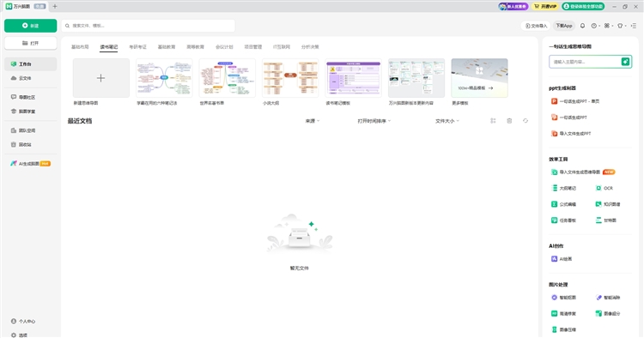This screenshot has width=644, height=338.
Task: Click 导入文件生成PPT option
Action: [571, 134]
